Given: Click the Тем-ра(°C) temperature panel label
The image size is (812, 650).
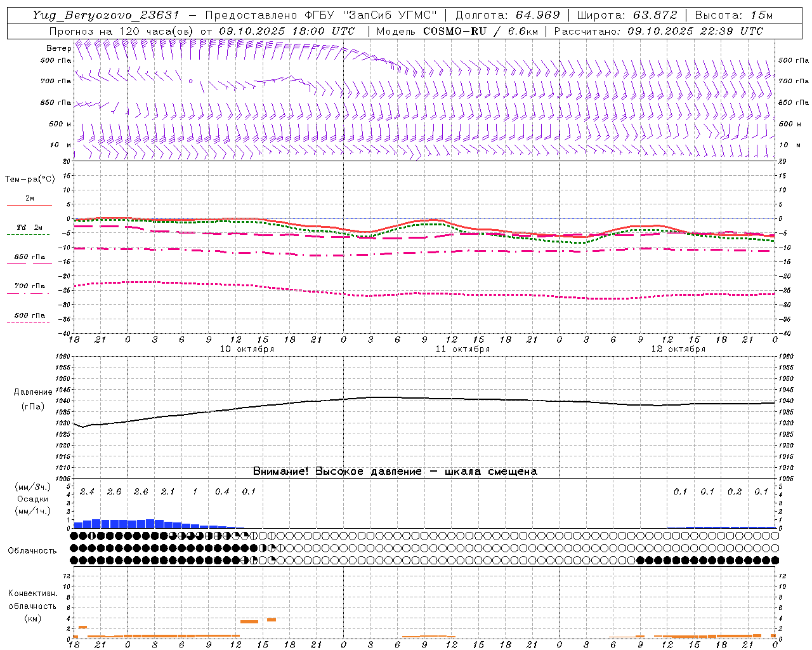Looking at the screenshot, I should coord(30,180).
